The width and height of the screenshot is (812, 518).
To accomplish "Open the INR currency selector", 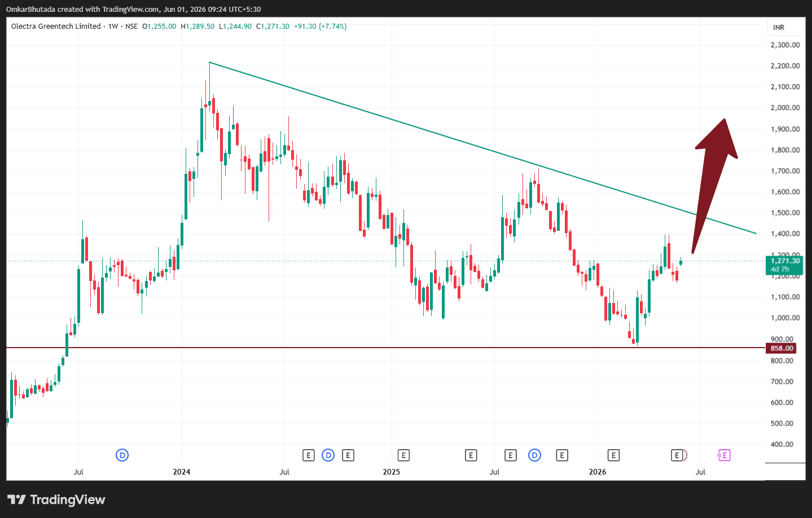I will [x=785, y=28].
